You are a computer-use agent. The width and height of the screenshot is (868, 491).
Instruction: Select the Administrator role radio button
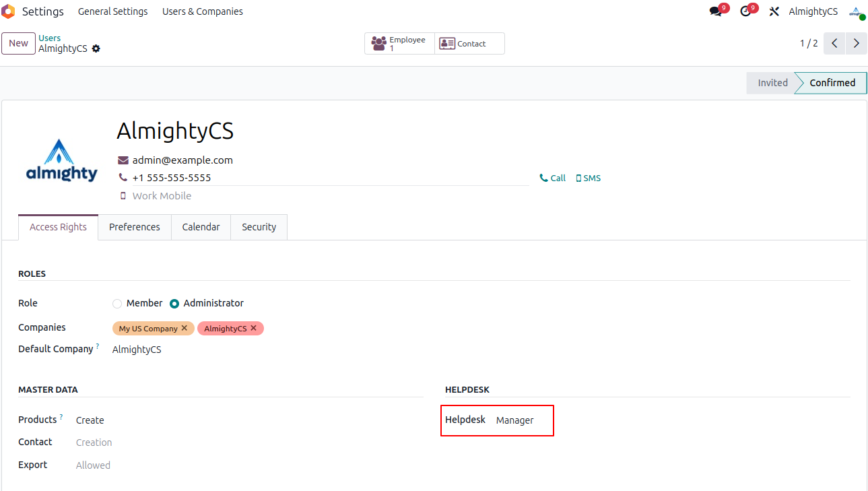pos(174,304)
